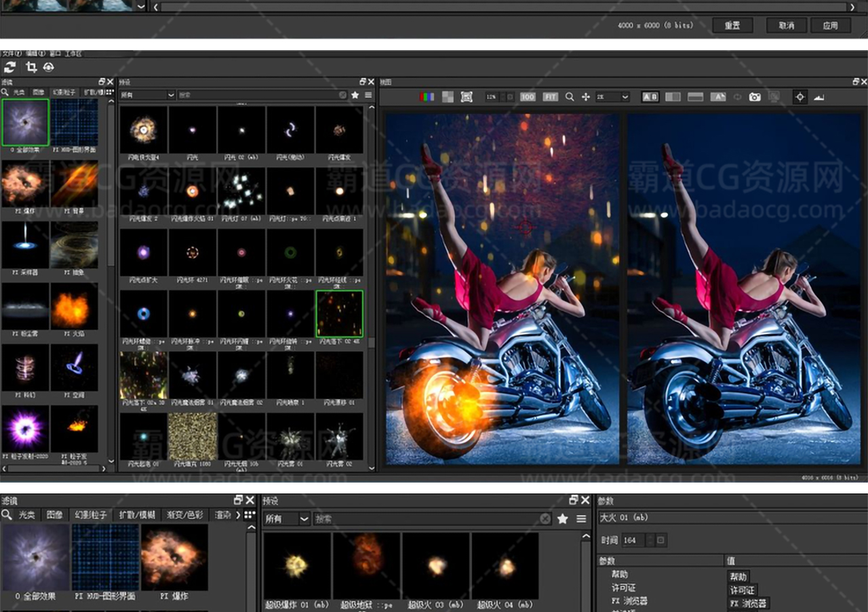Viewport: 868px width, 612px height.
Task: Switch to the 渐变/色彩 filter tab
Action: pyautogui.click(x=185, y=515)
